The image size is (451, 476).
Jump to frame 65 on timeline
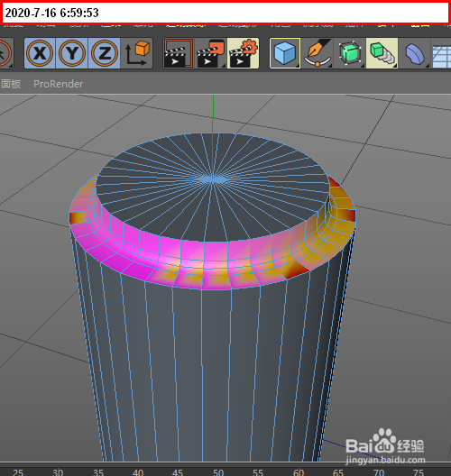338,472
